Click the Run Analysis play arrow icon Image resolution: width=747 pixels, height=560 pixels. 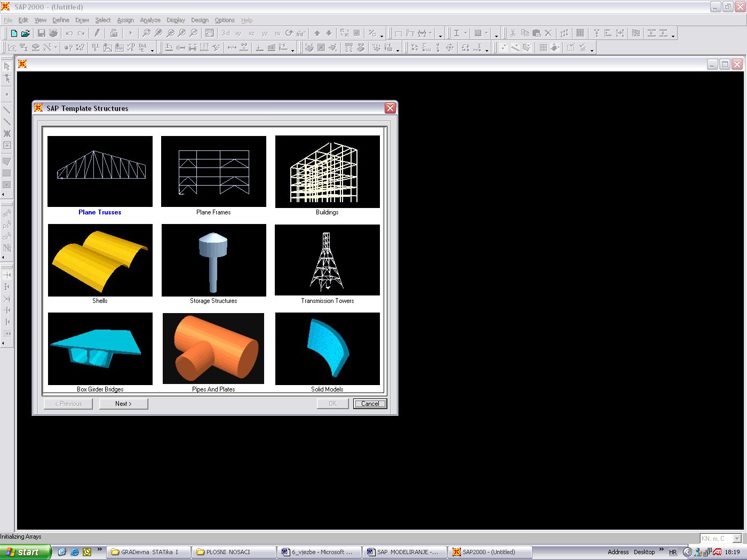tap(130, 33)
